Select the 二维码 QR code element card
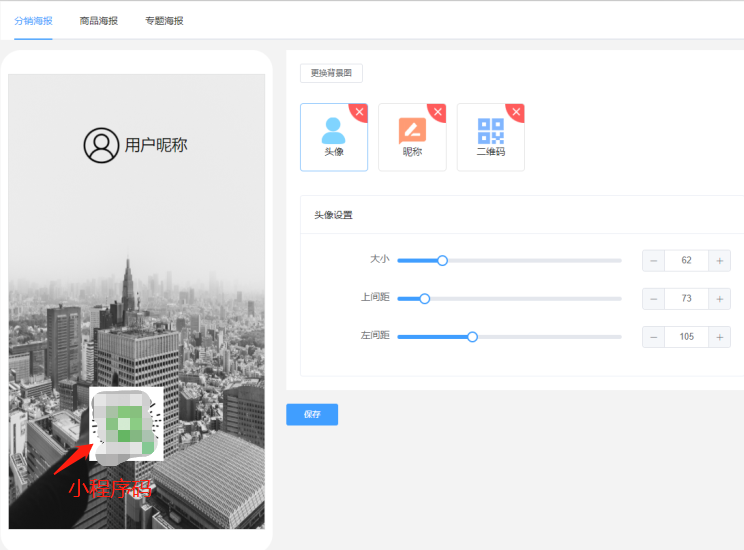 pyautogui.click(x=491, y=137)
